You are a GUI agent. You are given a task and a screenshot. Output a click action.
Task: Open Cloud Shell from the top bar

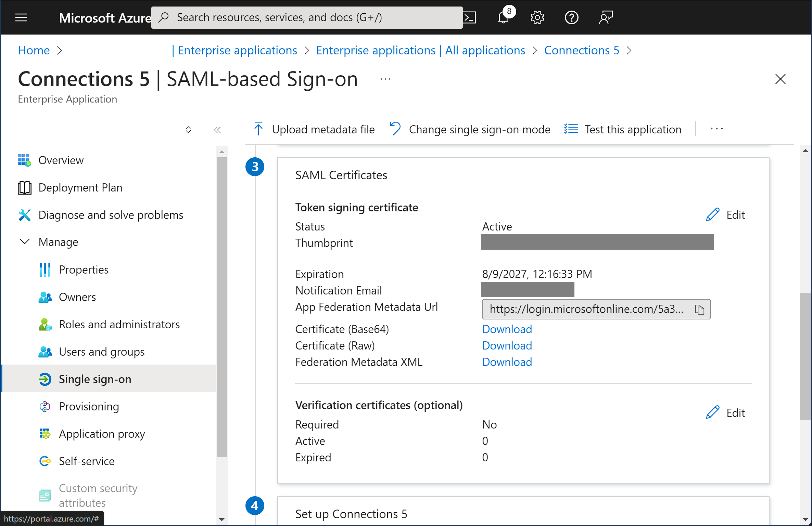point(469,17)
